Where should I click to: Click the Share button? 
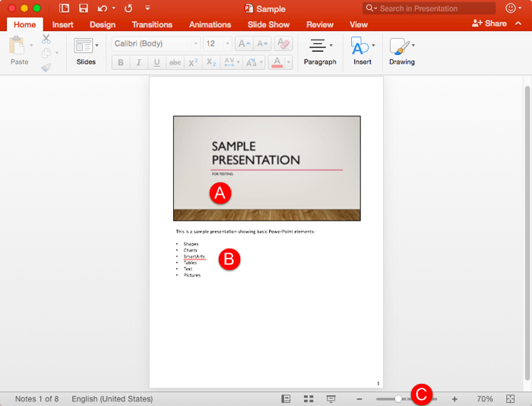point(489,24)
